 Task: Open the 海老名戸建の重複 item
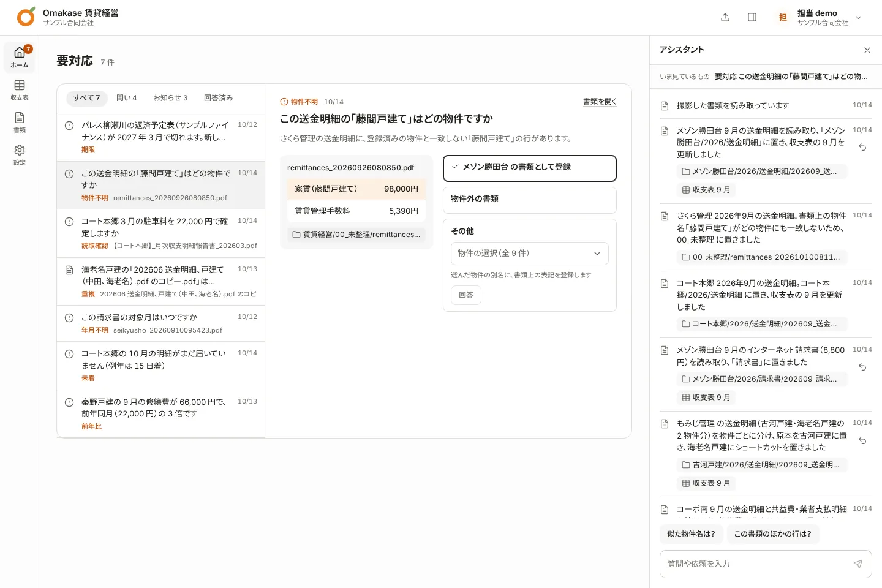click(161, 282)
